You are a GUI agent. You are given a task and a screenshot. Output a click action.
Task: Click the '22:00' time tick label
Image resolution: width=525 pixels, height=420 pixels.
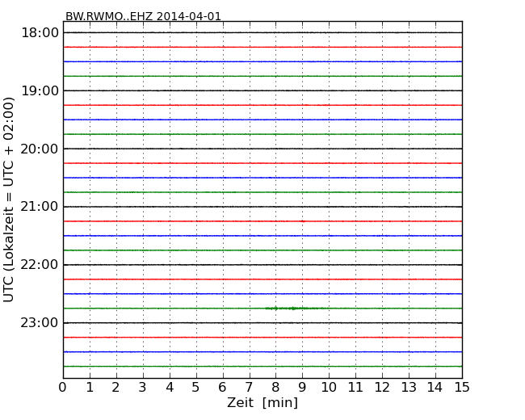click(40, 265)
